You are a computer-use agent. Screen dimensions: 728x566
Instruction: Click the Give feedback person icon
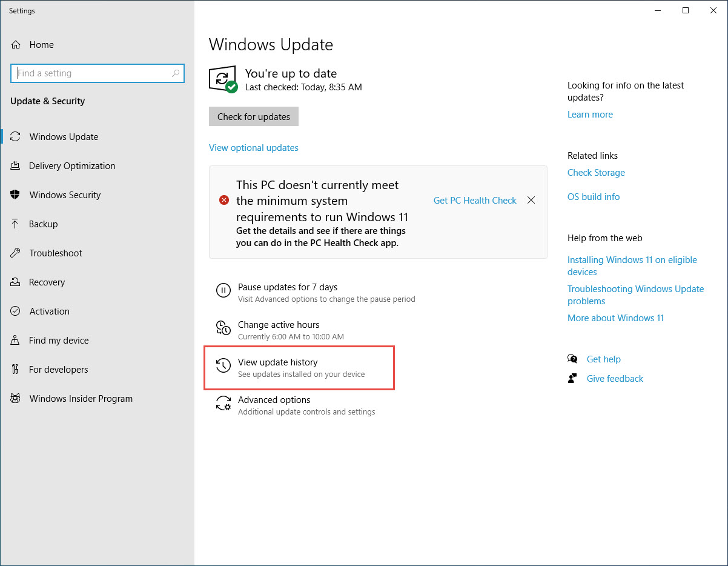tap(572, 379)
